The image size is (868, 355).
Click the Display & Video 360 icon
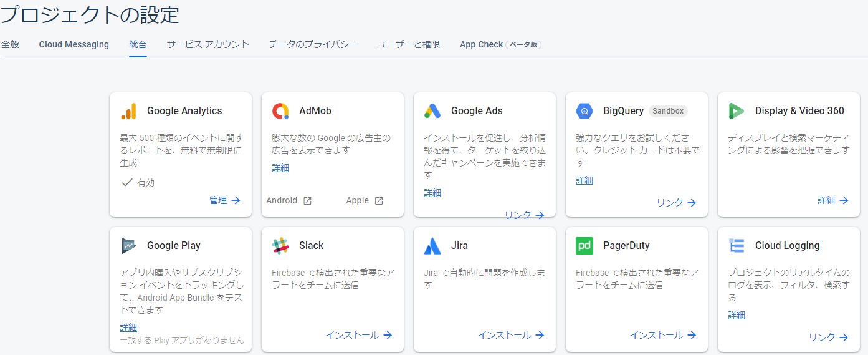point(737,111)
